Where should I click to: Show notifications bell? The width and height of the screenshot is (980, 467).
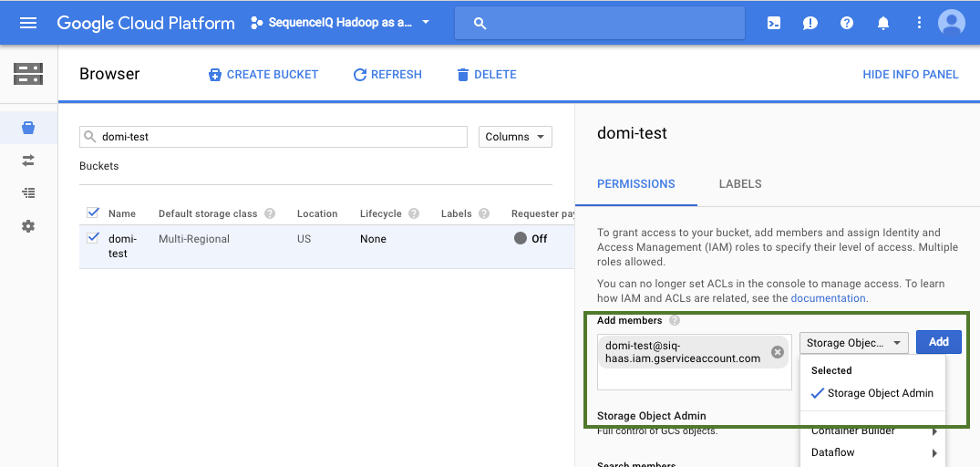882,23
